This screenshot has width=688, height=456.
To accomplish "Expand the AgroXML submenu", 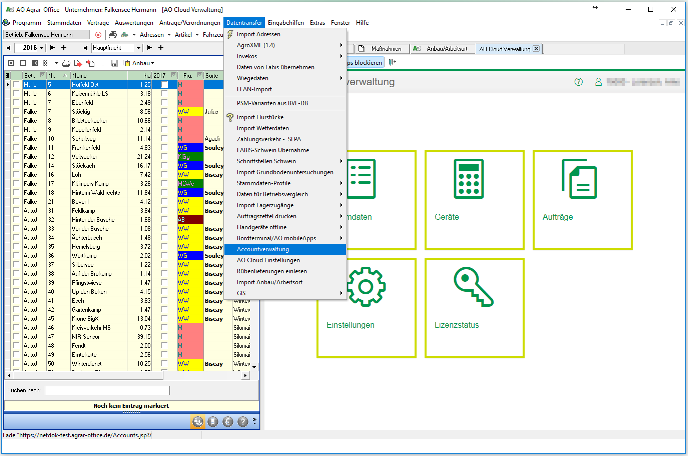I will [x=285, y=45].
